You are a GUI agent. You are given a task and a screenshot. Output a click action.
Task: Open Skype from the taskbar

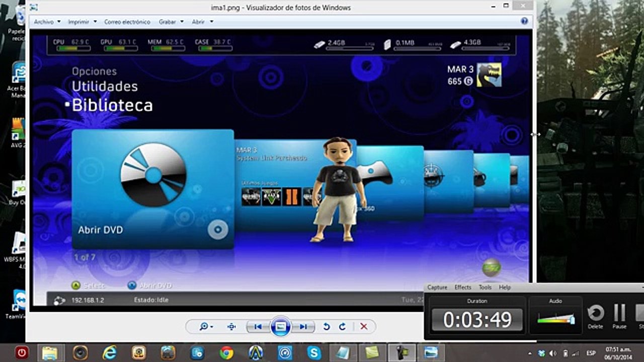click(314, 353)
